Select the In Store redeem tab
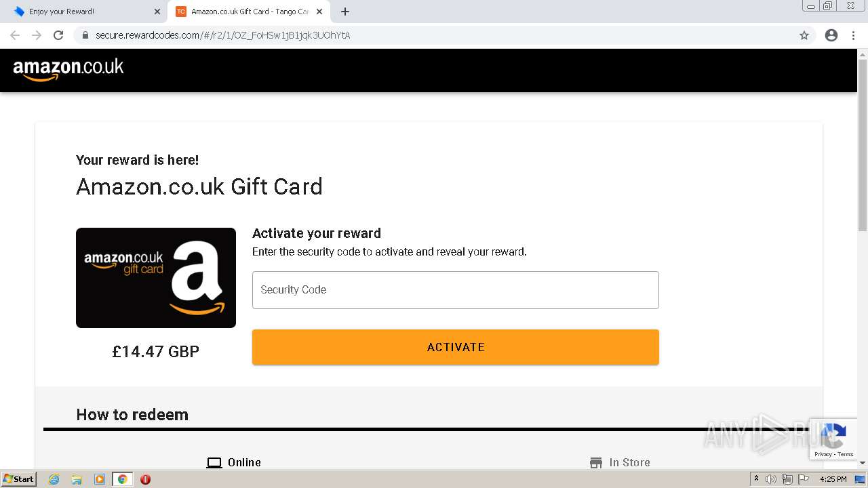868x488 pixels. (x=620, y=462)
